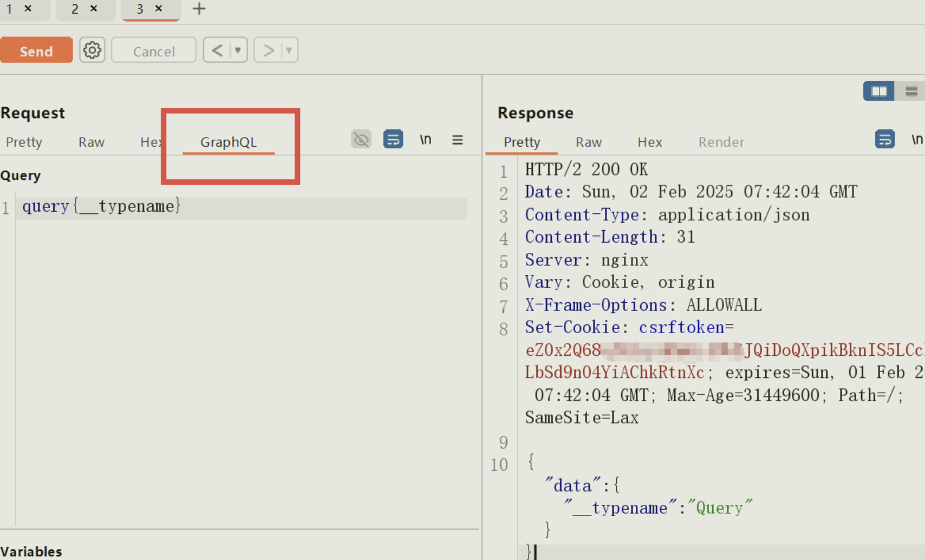Switch to stacked layout view
Image resolution: width=925 pixels, height=560 pixels.
pyautogui.click(x=911, y=91)
